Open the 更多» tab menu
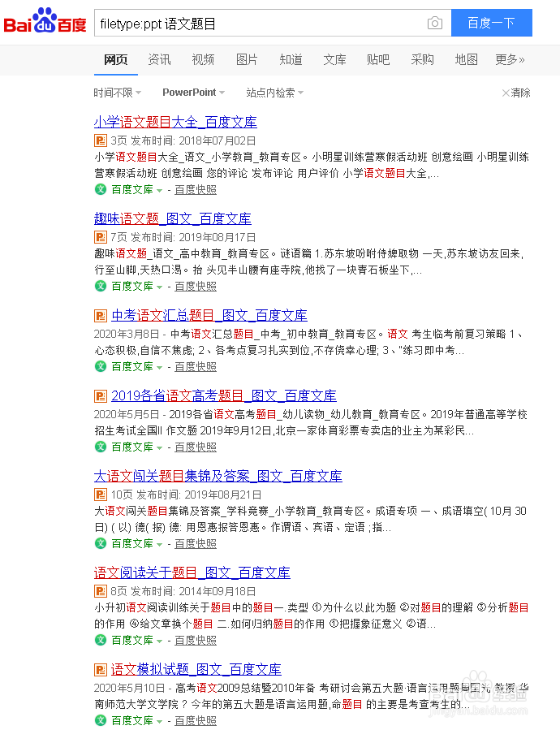Viewport: 560px width, 730px height. (510, 59)
